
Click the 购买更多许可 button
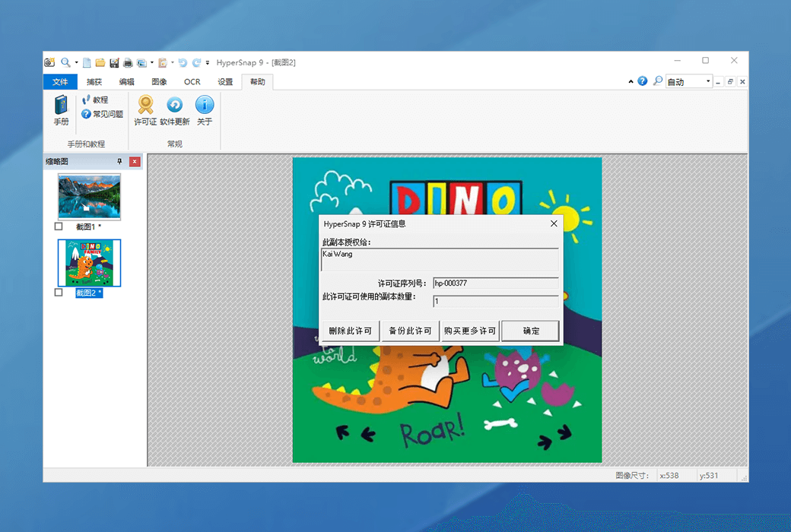(x=470, y=331)
